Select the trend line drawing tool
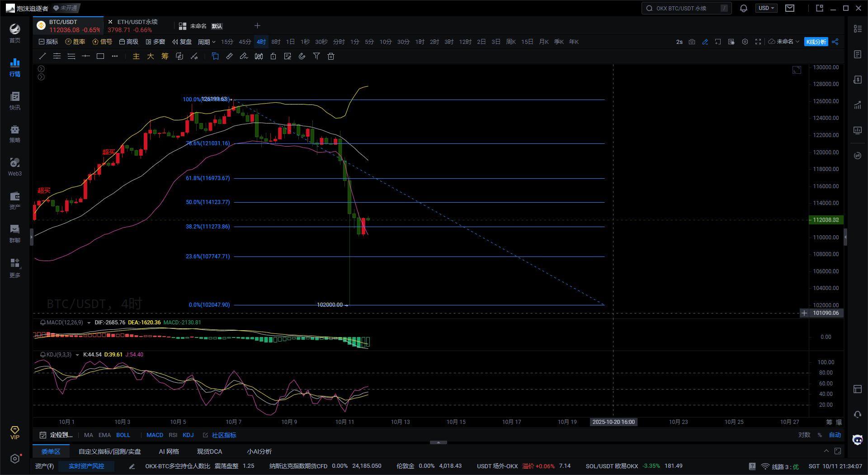This screenshot has height=475, width=868. [x=42, y=56]
